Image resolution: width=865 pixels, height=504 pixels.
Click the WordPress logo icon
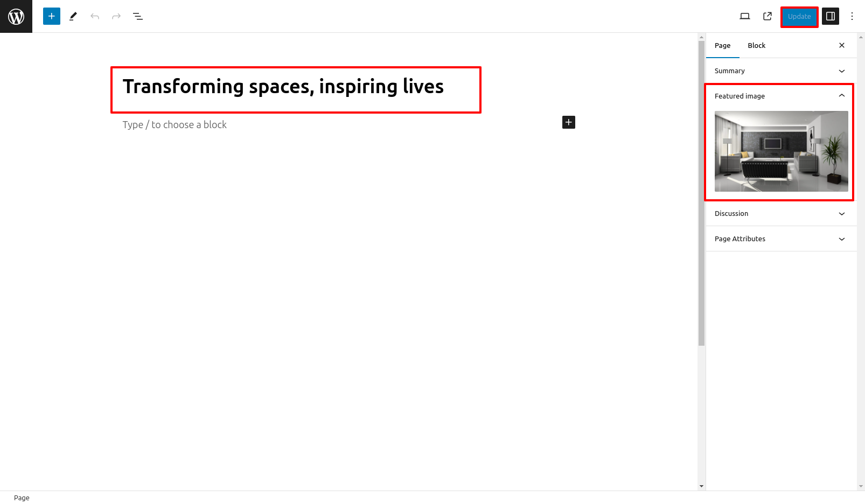pyautogui.click(x=16, y=16)
